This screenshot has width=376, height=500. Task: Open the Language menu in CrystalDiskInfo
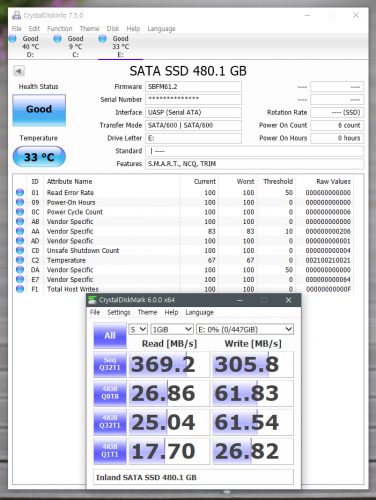(x=161, y=29)
